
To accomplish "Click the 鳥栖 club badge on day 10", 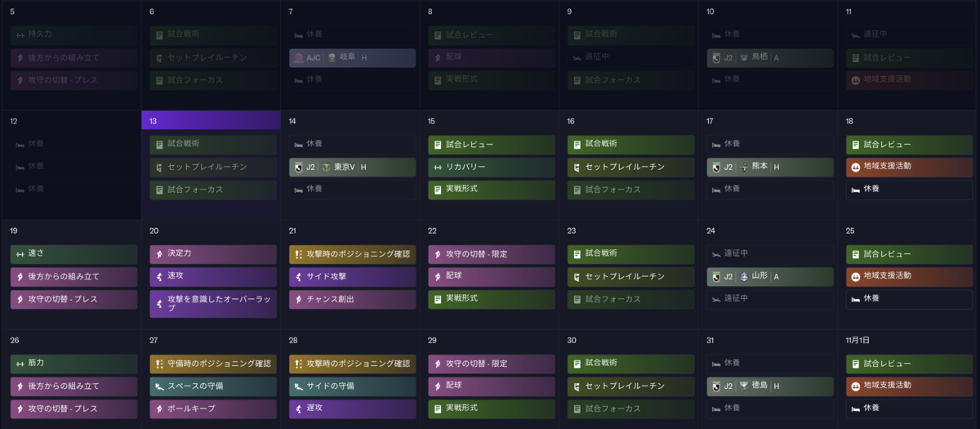I will click(744, 58).
